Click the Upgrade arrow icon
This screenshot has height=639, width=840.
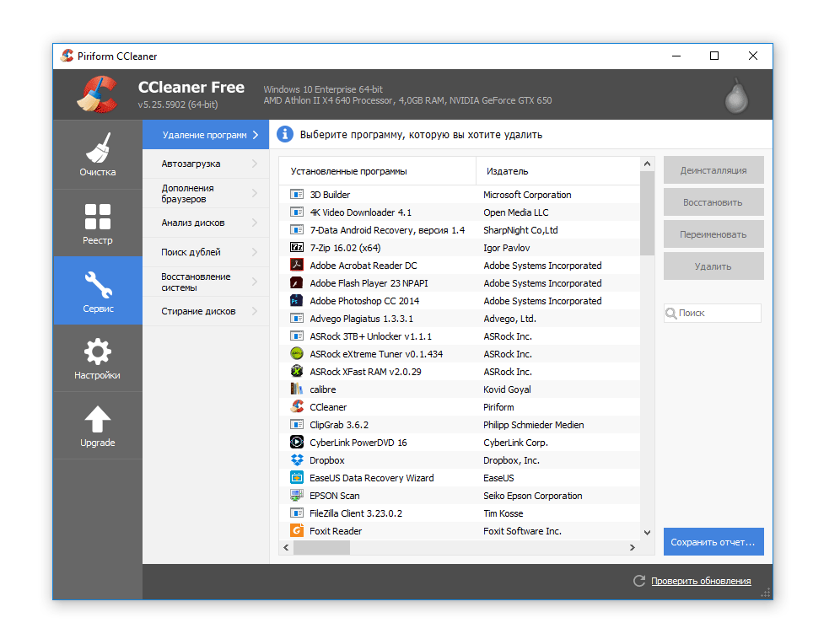point(98,419)
